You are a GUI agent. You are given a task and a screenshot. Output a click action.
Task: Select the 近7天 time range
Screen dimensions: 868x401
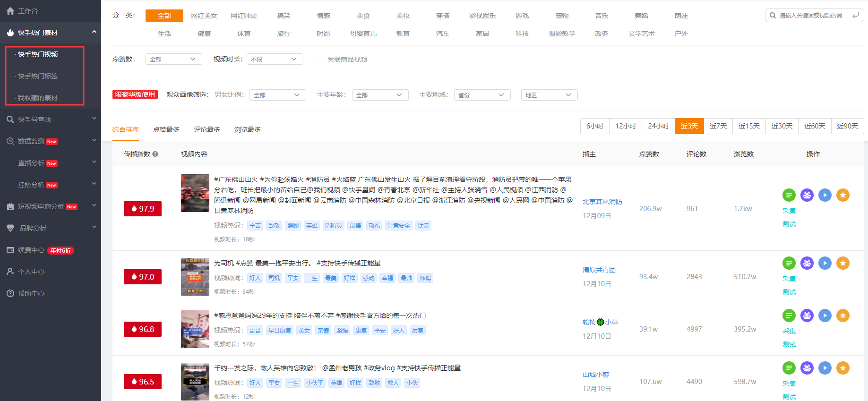(x=718, y=126)
